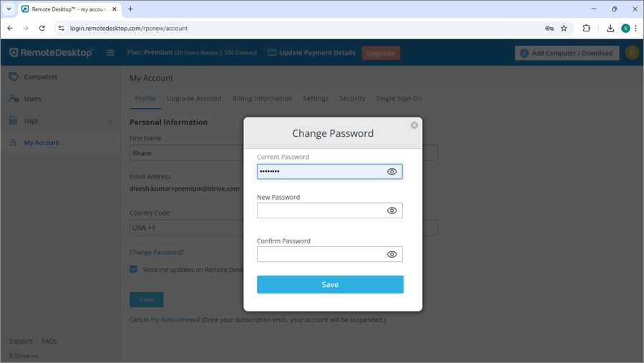The height and width of the screenshot is (363, 644).
Task: Switch to the Billing Information tab
Action: click(262, 98)
